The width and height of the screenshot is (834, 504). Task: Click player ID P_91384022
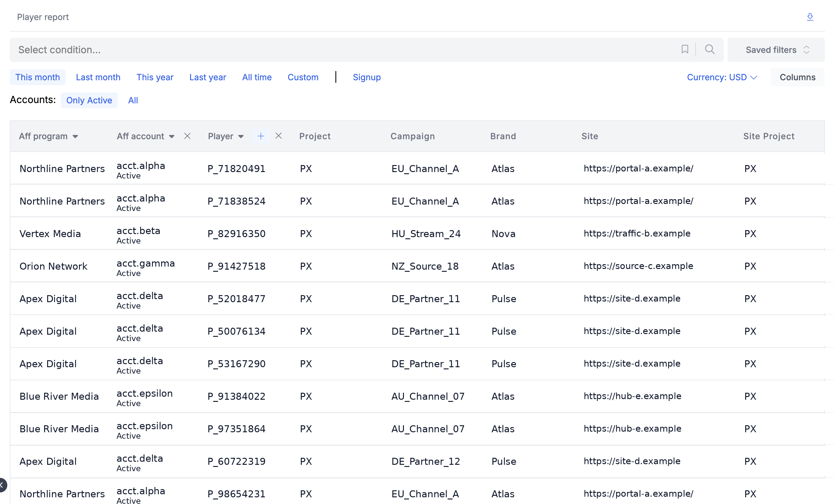(x=236, y=396)
